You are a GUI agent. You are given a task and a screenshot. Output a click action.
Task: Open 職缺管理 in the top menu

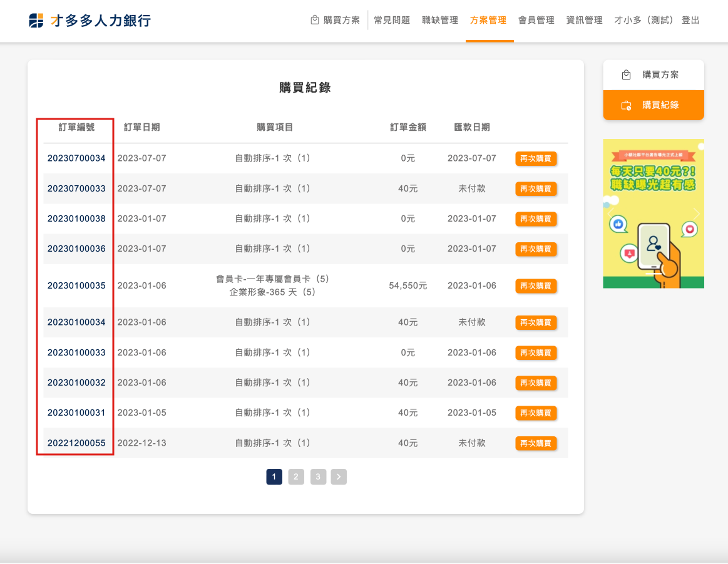pyautogui.click(x=440, y=20)
